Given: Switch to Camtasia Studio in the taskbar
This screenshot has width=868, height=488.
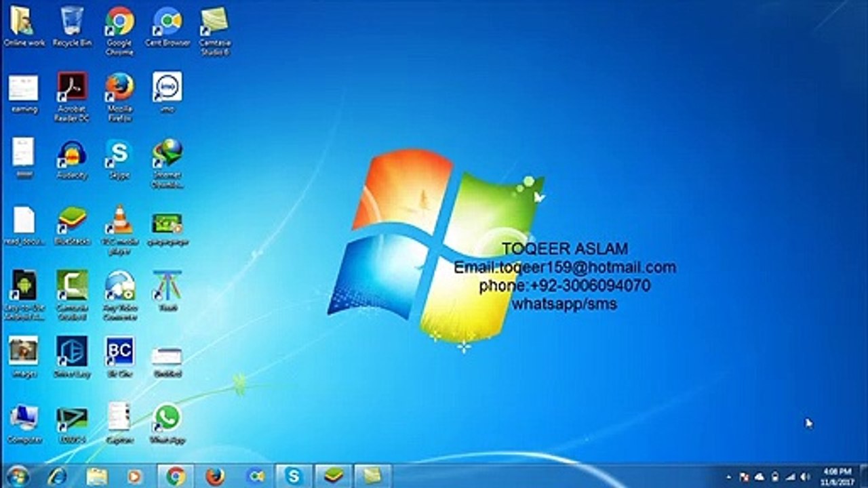Looking at the screenshot, I should [372, 476].
